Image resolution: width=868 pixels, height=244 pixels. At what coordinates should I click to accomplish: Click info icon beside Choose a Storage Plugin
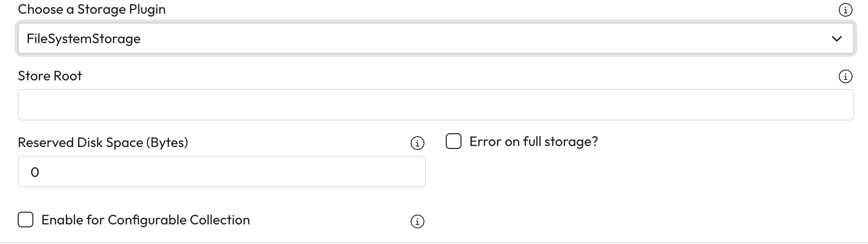point(845,10)
